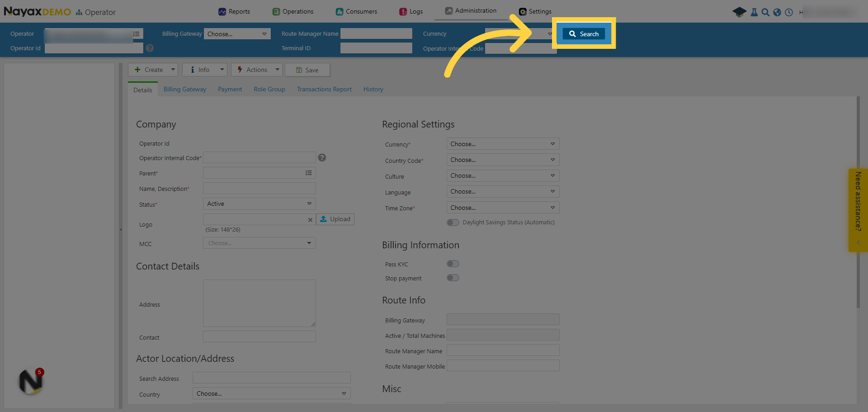Open the Culture dropdown

pos(503,175)
